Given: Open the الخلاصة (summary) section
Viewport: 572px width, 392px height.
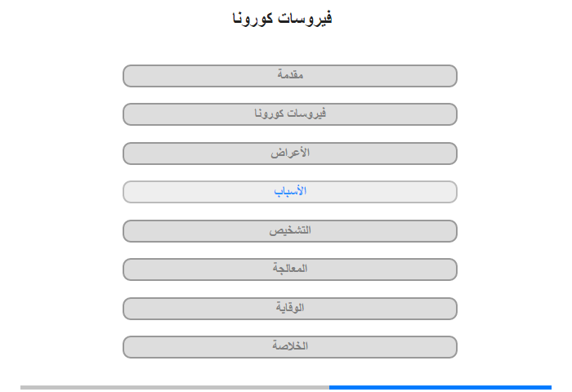Looking at the screenshot, I should coord(289,347).
